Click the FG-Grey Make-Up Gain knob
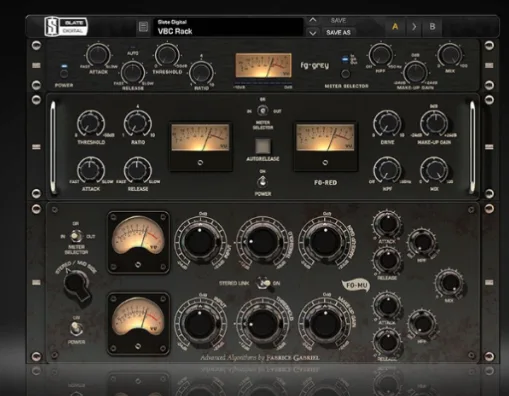The width and height of the screenshot is (509, 396). pyautogui.click(x=415, y=72)
